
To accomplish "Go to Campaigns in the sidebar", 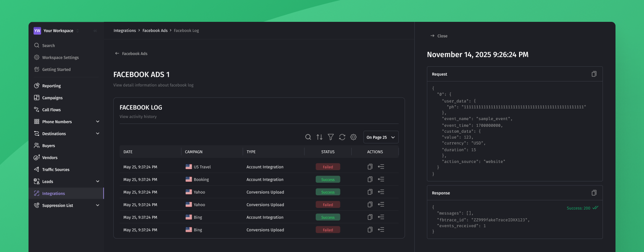I will [x=52, y=98].
